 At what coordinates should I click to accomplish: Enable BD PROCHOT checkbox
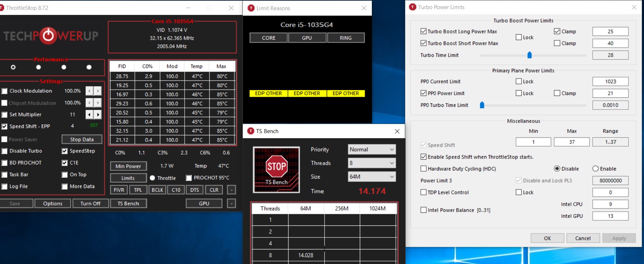click(4, 163)
